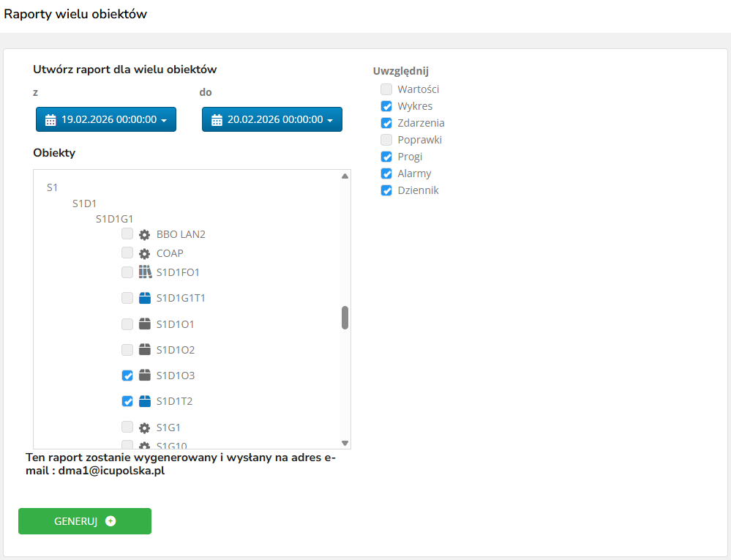The image size is (731, 560).
Task: Click the object list scrollbar thumb
Action: click(345, 318)
